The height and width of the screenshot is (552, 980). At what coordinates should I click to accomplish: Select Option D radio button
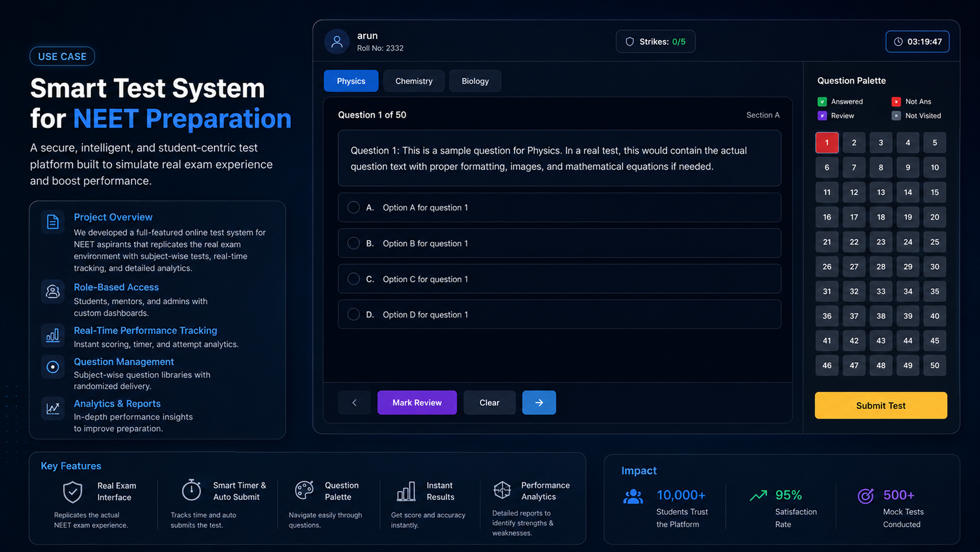pyautogui.click(x=353, y=315)
